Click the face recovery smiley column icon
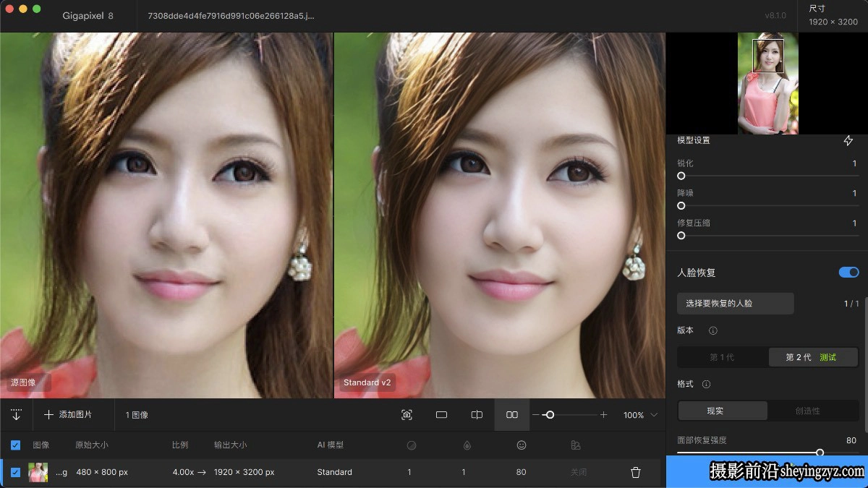Screen dimensions: 868x488 coord(522,445)
